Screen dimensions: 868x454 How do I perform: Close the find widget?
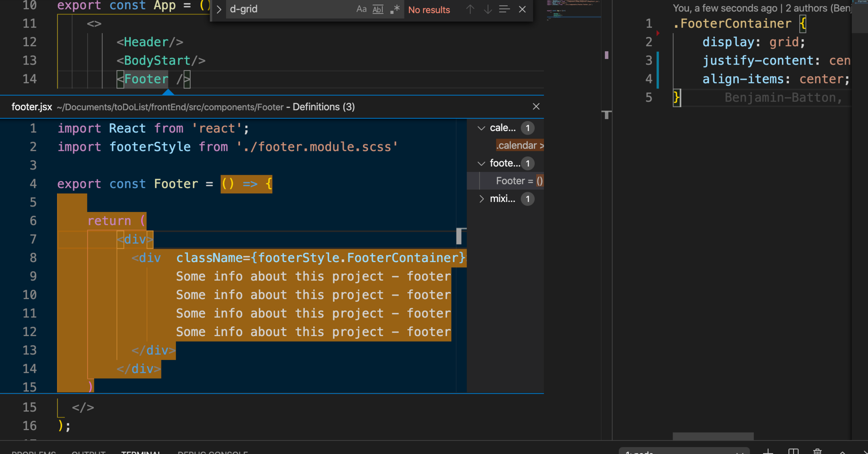(x=522, y=9)
